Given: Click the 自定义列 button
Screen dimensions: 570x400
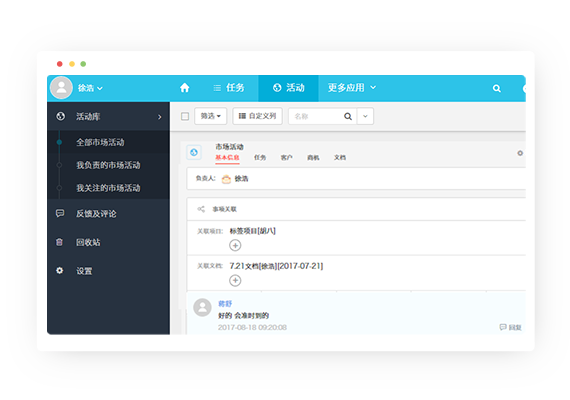Looking at the screenshot, I should [257, 116].
